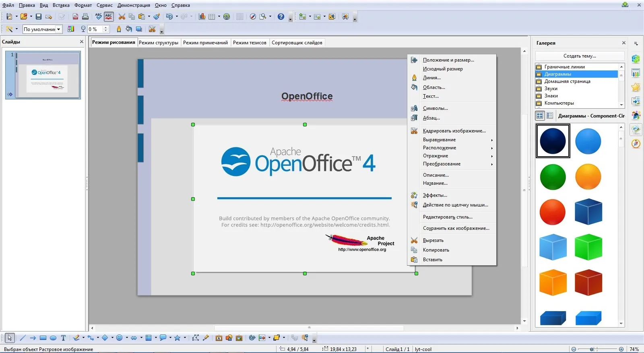Activate the Format Paintbrush tool
The height and width of the screenshot is (353, 644).
[x=157, y=17]
